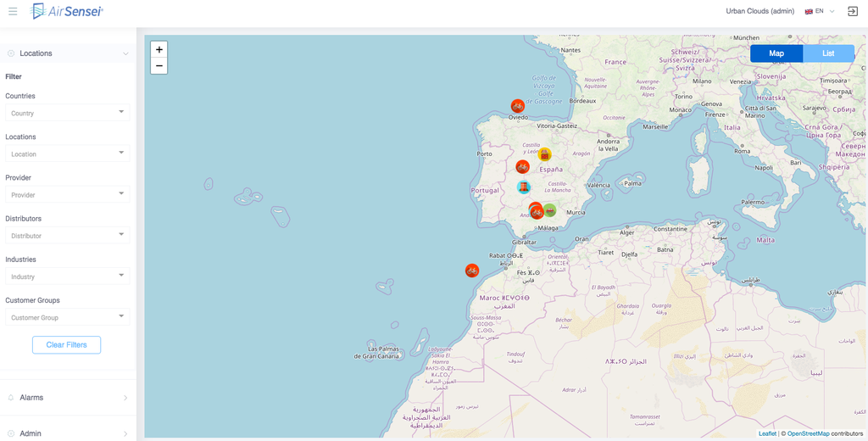
Task: Switch to List view
Action: [x=828, y=53]
